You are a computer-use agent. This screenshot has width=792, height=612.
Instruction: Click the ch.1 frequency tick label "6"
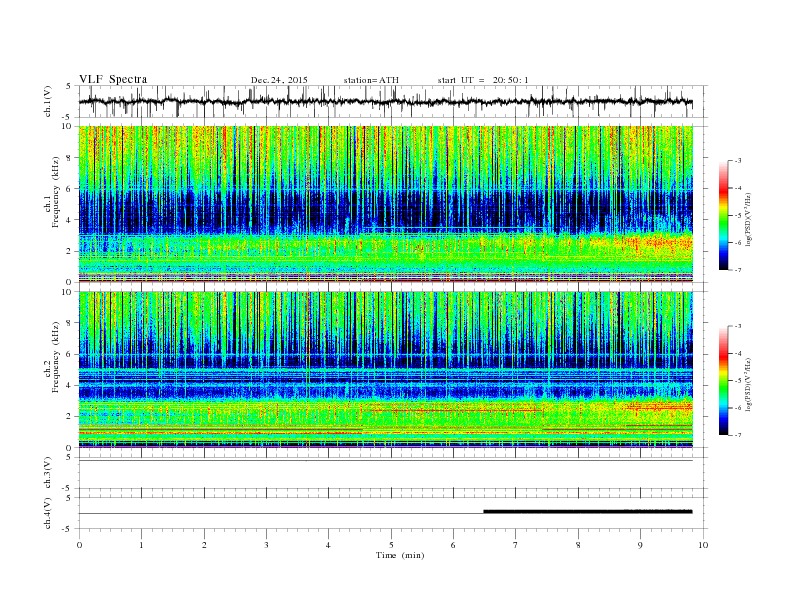pos(70,189)
